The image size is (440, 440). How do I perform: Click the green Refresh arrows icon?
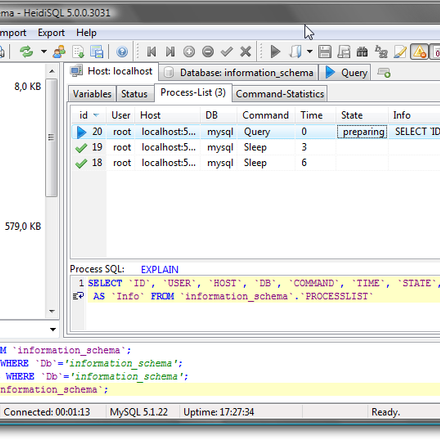[x=26, y=52]
